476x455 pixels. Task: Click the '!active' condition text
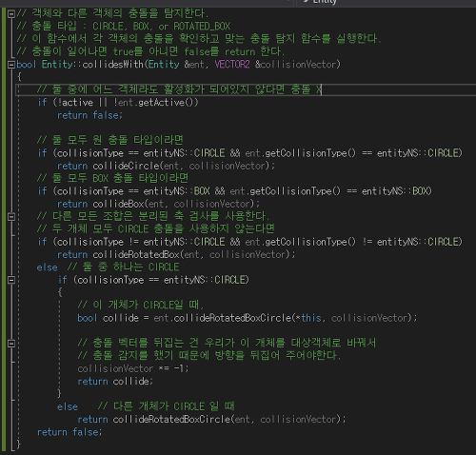pyautogui.click(x=75, y=103)
